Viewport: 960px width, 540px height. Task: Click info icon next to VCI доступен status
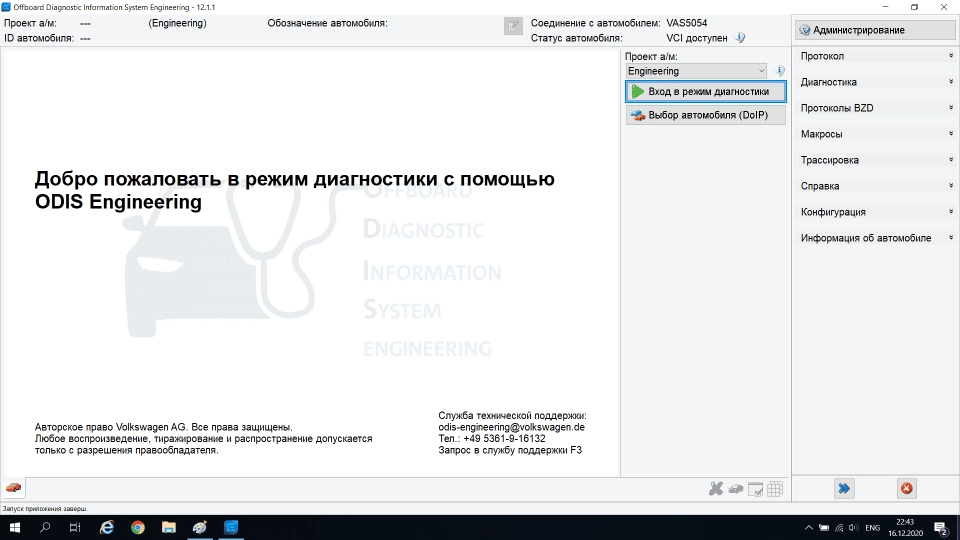[740, 38]
